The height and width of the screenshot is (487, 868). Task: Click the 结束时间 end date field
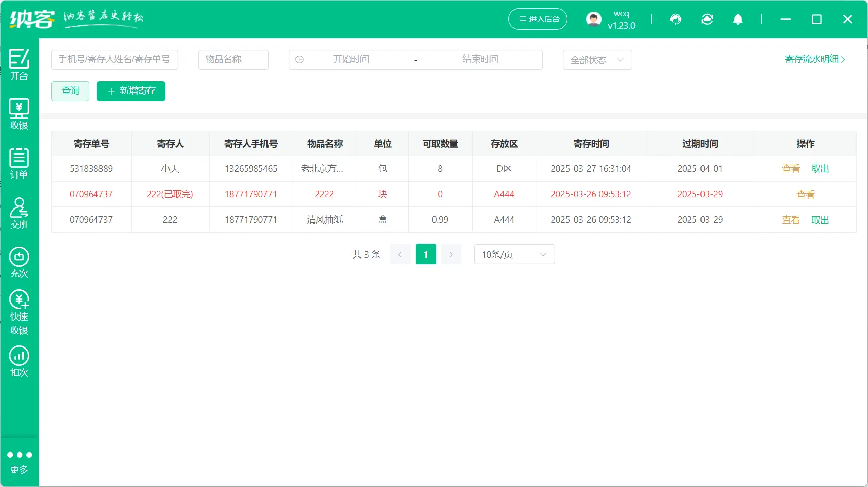tap(480, 60)
